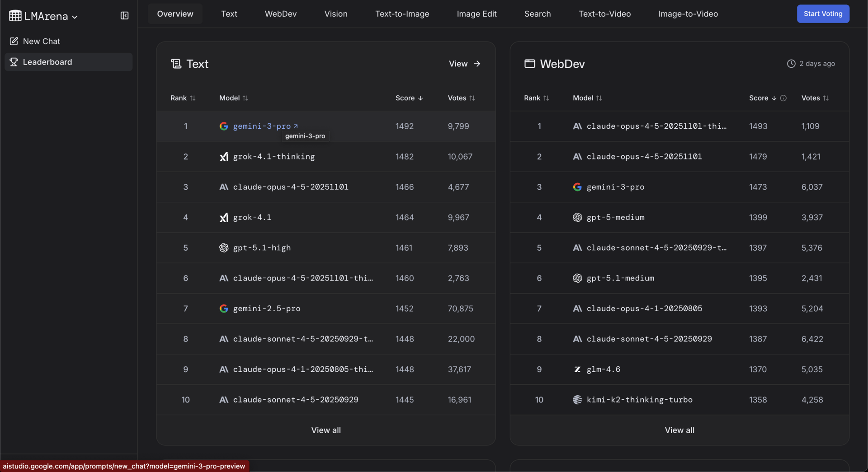Click the Leaderboard trophy icon
Image resolution: width=868 pixels, height=472 pixels.
[x=14, y=62]
